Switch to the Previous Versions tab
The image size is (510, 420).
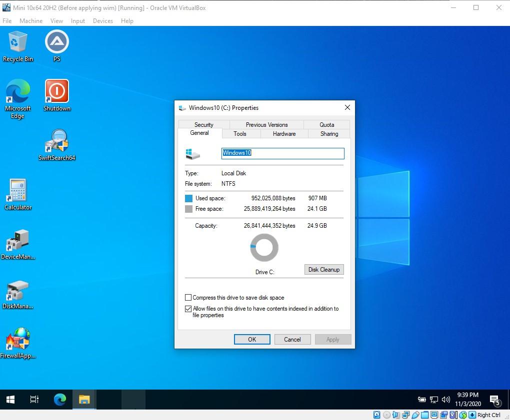click(266, 125)
